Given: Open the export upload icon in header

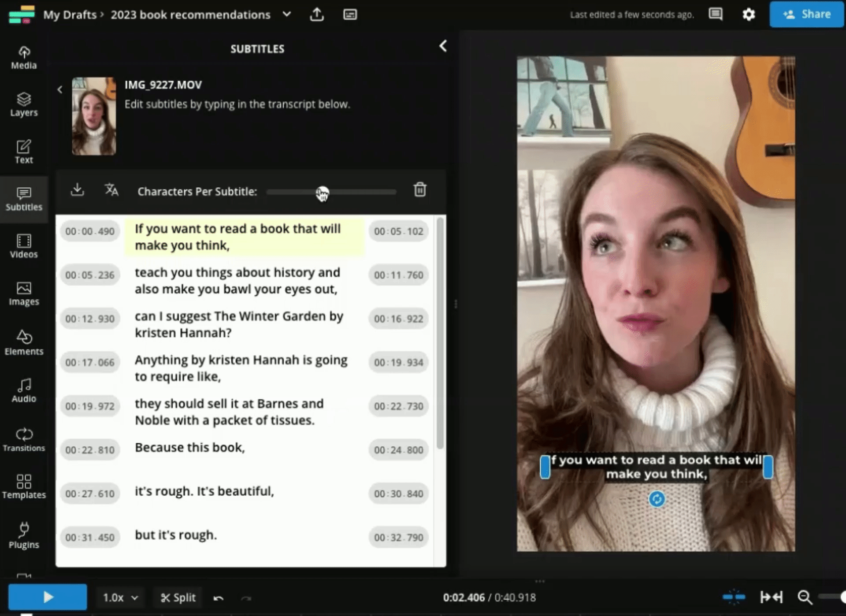Looking at the screenshot, I should 317,15.
